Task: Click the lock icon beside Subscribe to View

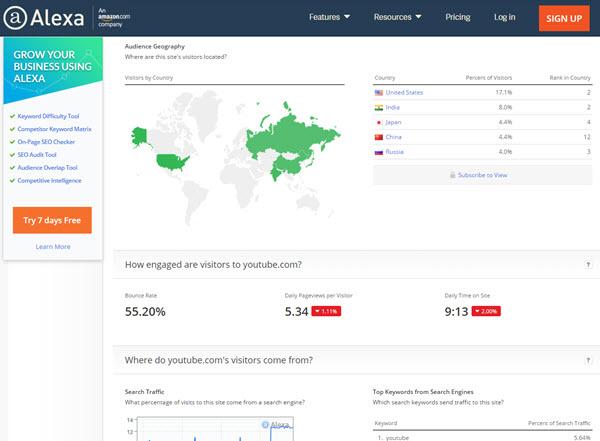Action: click(453, 175)
